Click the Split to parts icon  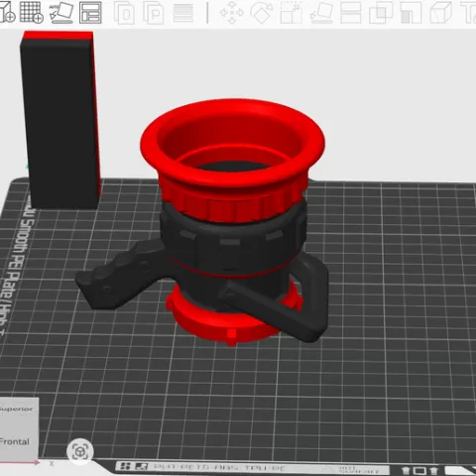[x=154, y=13]
